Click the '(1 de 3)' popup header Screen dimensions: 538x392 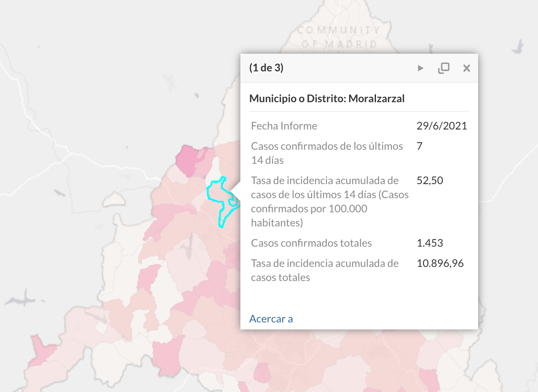coord(266,68)
